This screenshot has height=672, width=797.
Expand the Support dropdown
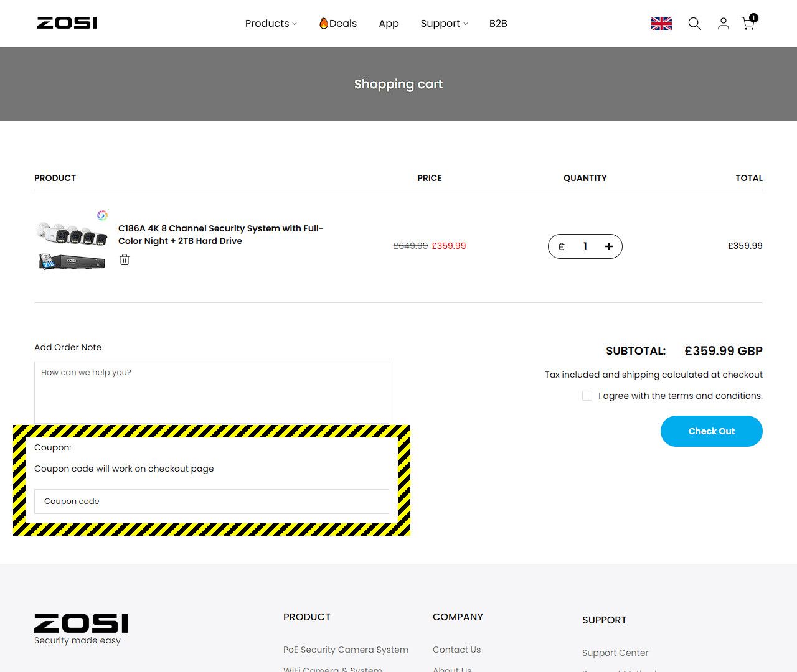pos(440,23)
